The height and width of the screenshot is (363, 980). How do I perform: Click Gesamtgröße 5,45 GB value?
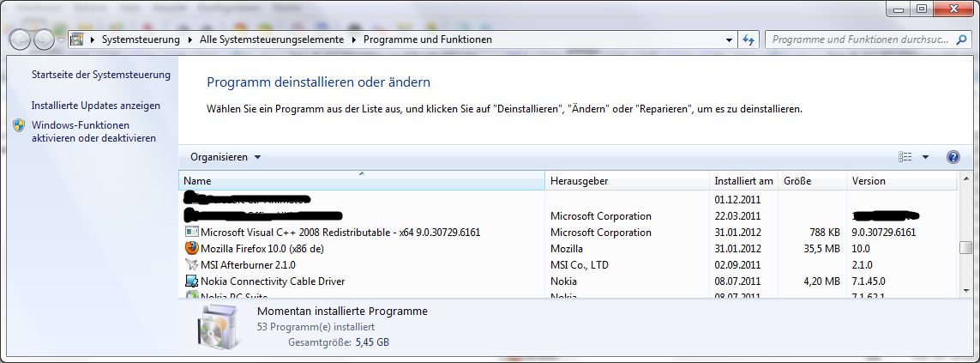coord(372,342)
